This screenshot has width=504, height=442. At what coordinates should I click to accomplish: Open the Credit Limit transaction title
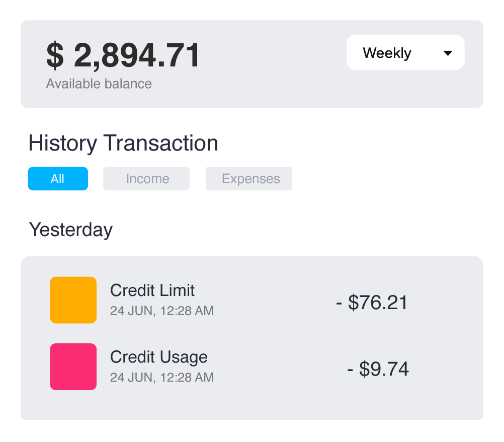[x=152, y=290]
